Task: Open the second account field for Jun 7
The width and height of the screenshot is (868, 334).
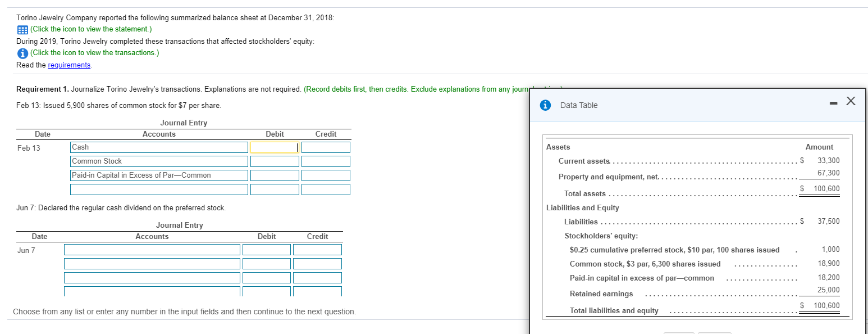Action: click(152, 264)
